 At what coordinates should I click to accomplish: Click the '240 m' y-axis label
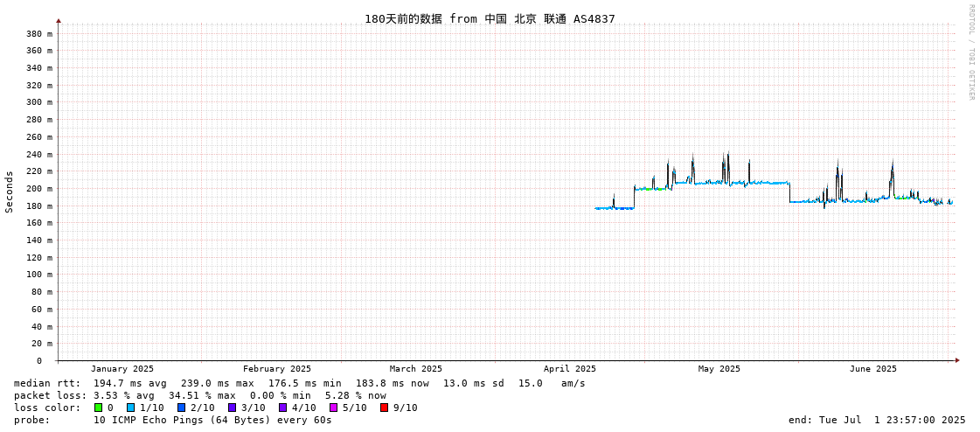pyautogui.click(x=40, y=154)
